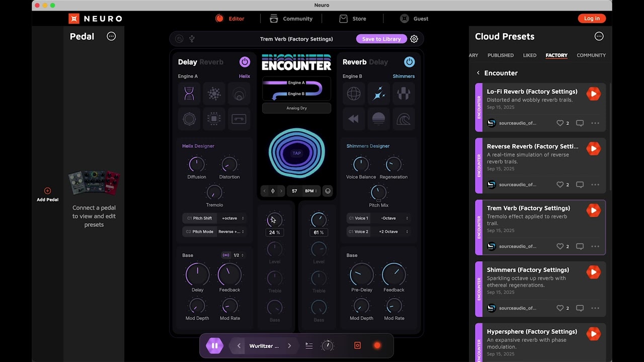Click the Log in button

tap(592, 19)
